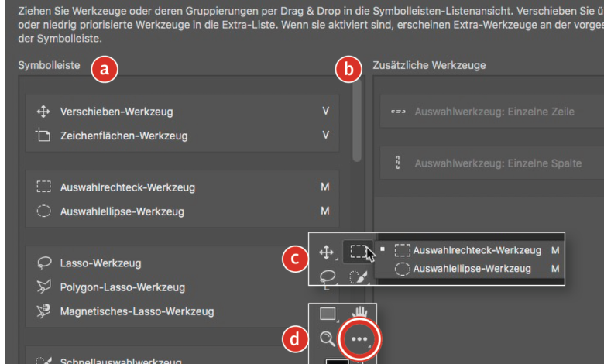
Task: Click shortcut M of Auswahlrechteck-Werkzeug in Symbolleiste list
Action: click(x=325, y=187)
